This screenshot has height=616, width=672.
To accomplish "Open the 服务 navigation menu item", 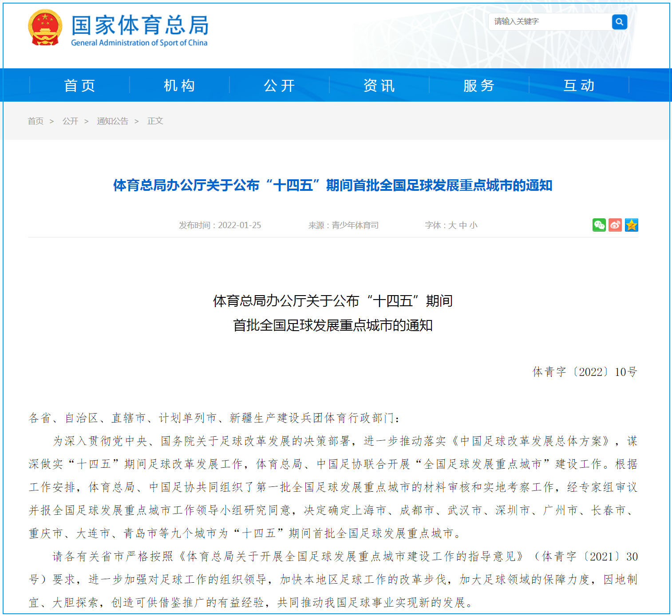I will tap(479, 85).
